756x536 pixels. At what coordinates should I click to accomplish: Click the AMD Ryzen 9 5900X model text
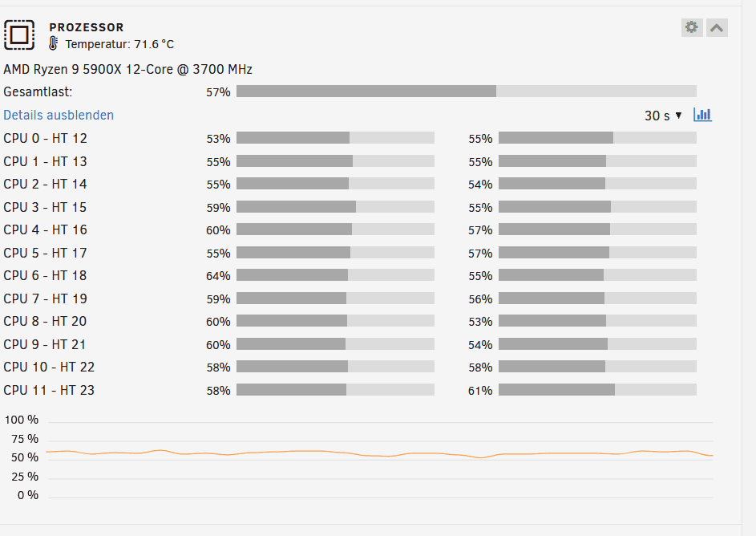(x=128, y=70)
